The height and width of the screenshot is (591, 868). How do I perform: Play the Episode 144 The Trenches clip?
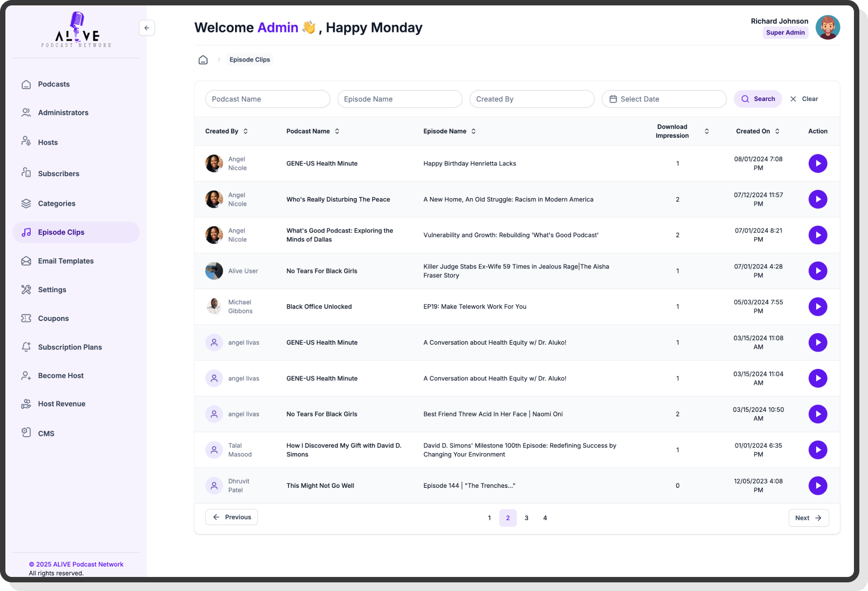click(817, 486)
